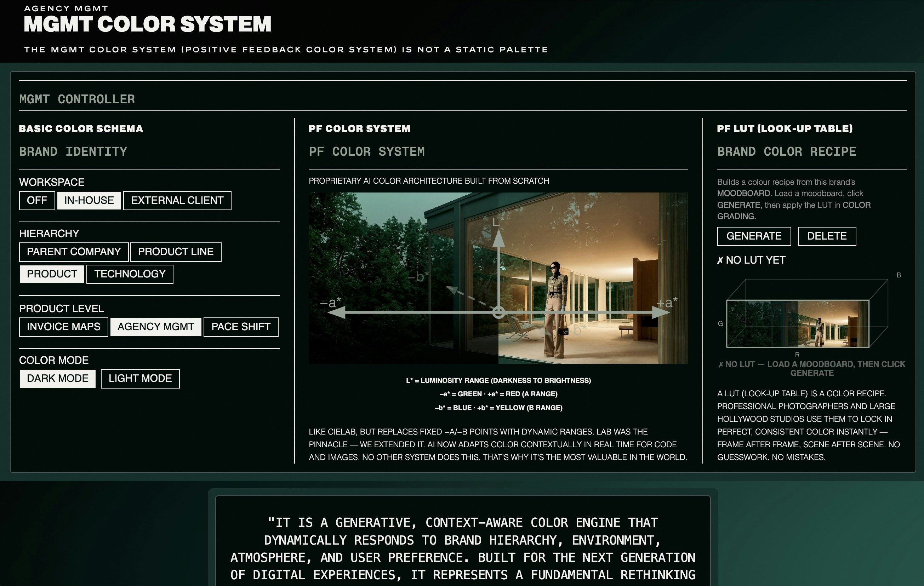
Task: Select the PRODUCT hierarchy option
Action: (52, 274)
